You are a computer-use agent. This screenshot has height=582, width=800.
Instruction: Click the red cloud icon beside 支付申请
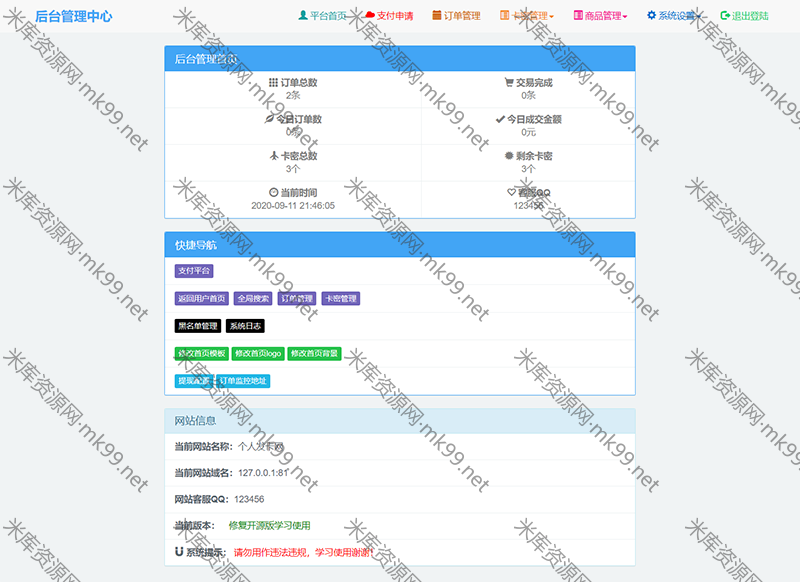coord(370,15)
